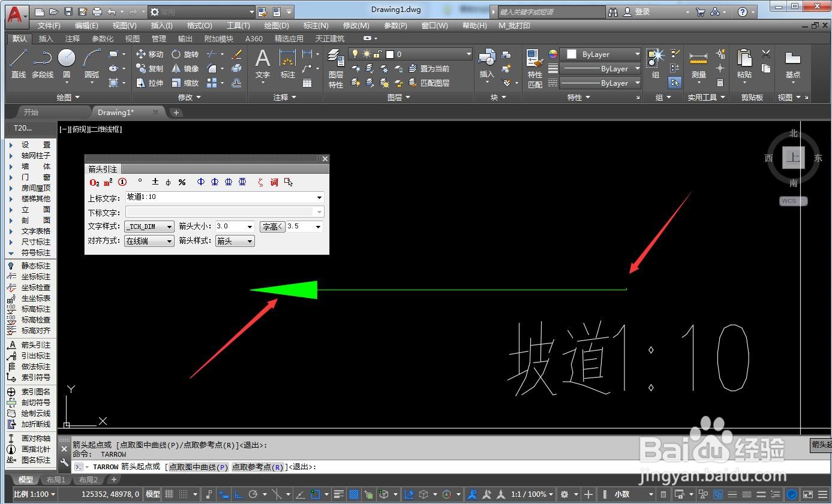Image resolution: width=832 pixels, height=504 pixels.
Task: Click the erase tool in modify panel
Action: 236,54
